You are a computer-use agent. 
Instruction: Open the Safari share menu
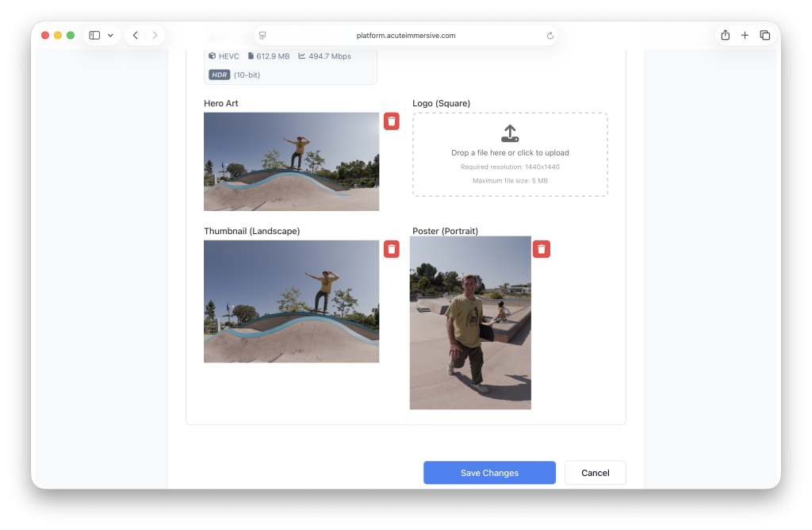[725, 36]
